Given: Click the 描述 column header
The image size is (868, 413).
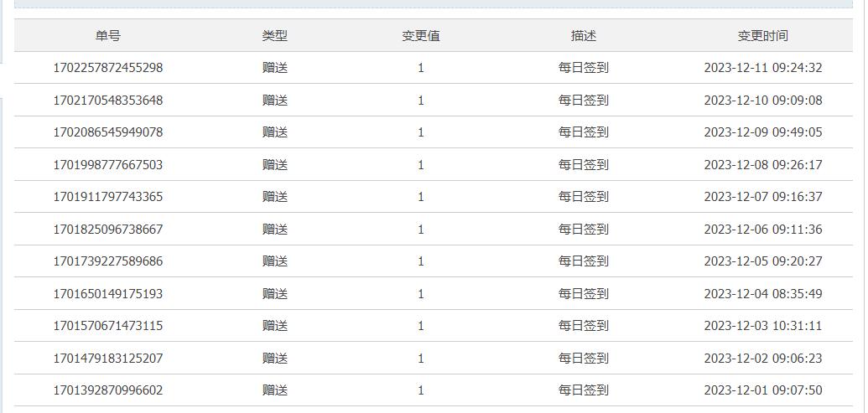Looking at the screenshot, I should point(584,36).
